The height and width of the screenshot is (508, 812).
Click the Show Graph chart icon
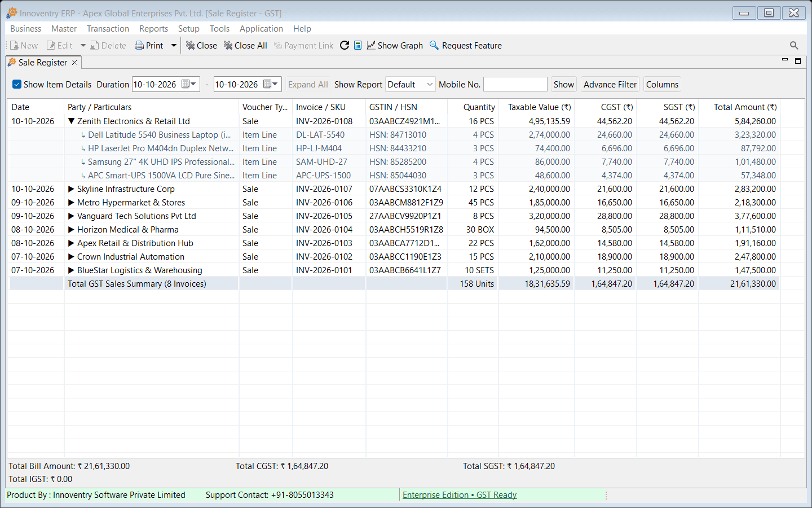(x=371, y=45)
